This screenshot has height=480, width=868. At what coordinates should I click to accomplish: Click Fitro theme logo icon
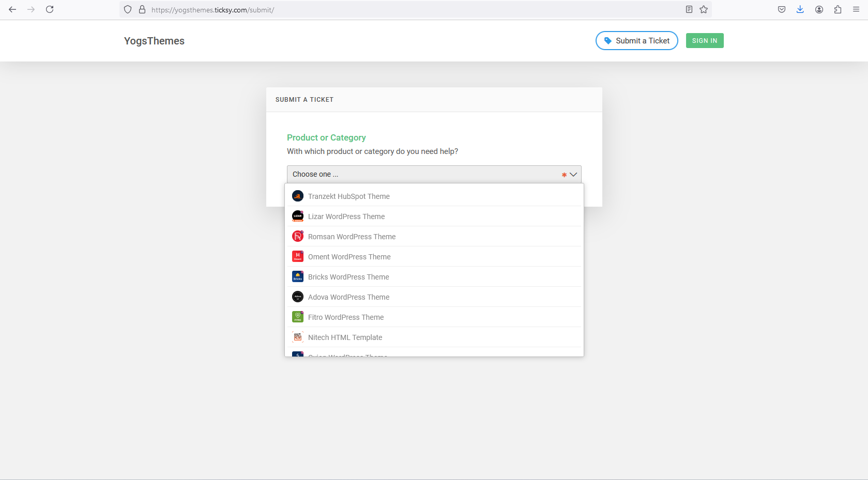click(298, 317)
